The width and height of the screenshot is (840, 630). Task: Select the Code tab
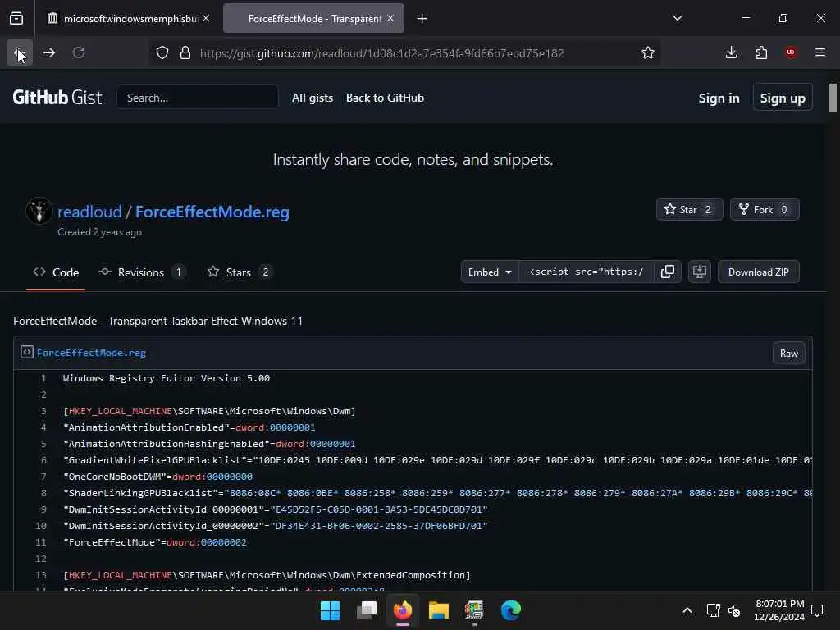coord(56,272)
